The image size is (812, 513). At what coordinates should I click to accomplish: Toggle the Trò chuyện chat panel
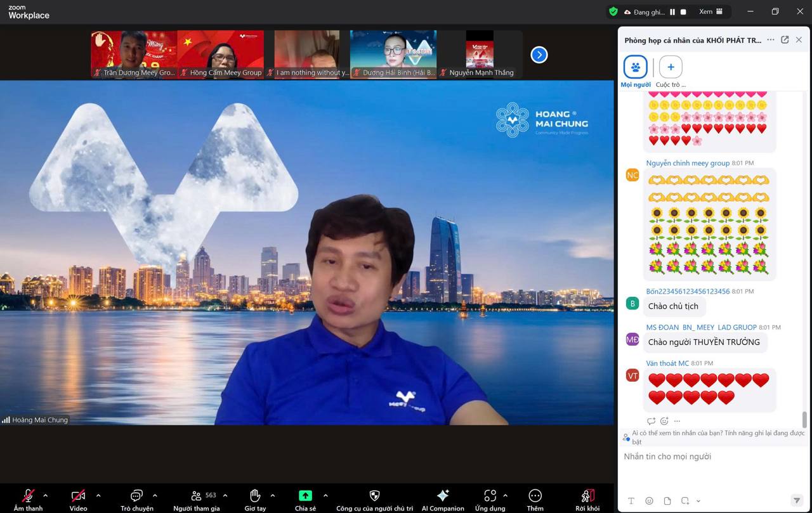click(136, 499)
